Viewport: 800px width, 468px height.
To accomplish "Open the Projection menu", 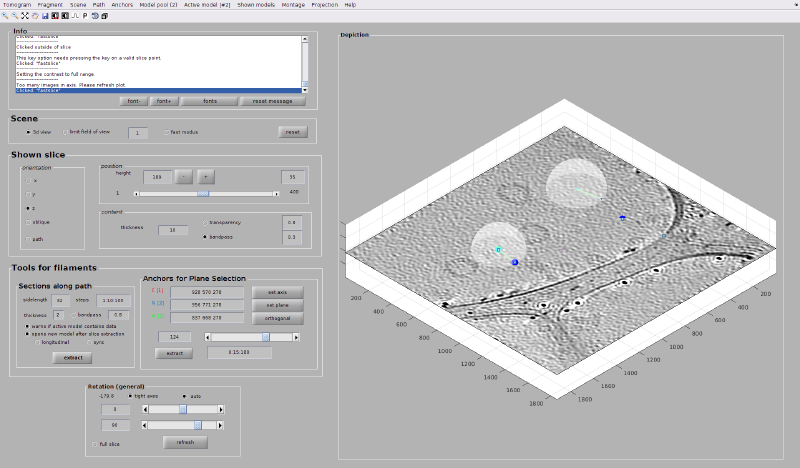I will pyautogui.click(x=324, y=5).
